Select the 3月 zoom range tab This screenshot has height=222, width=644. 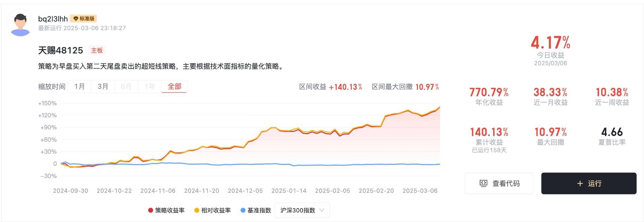click(103, 87)
